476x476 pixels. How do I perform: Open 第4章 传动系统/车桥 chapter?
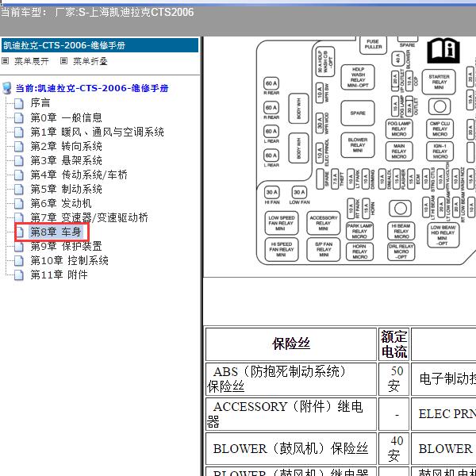pos(79,175)
